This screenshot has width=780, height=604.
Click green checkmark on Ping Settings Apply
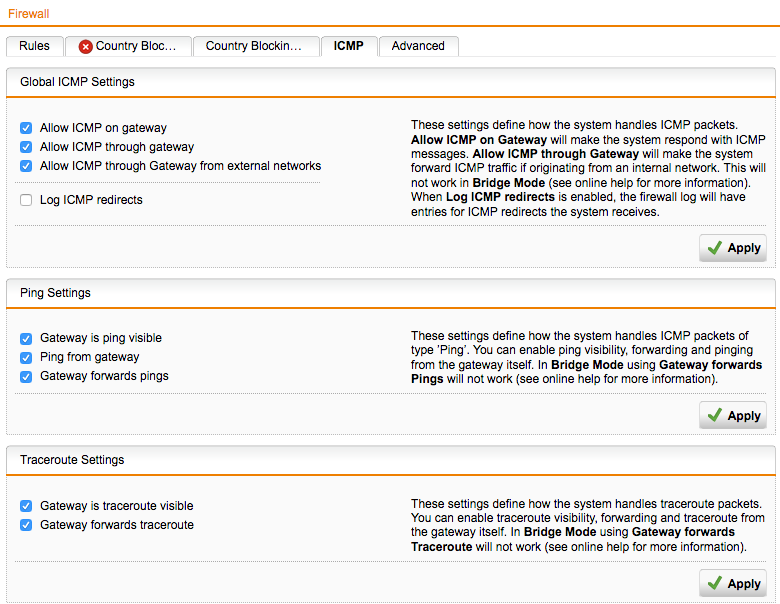[715, 415]
